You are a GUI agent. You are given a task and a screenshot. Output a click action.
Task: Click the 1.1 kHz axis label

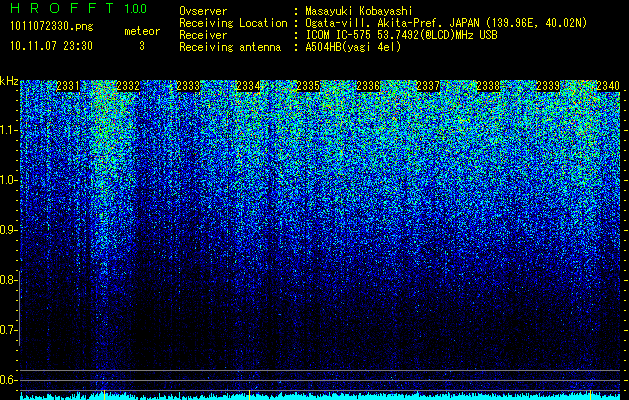click(x=9, y=130)
